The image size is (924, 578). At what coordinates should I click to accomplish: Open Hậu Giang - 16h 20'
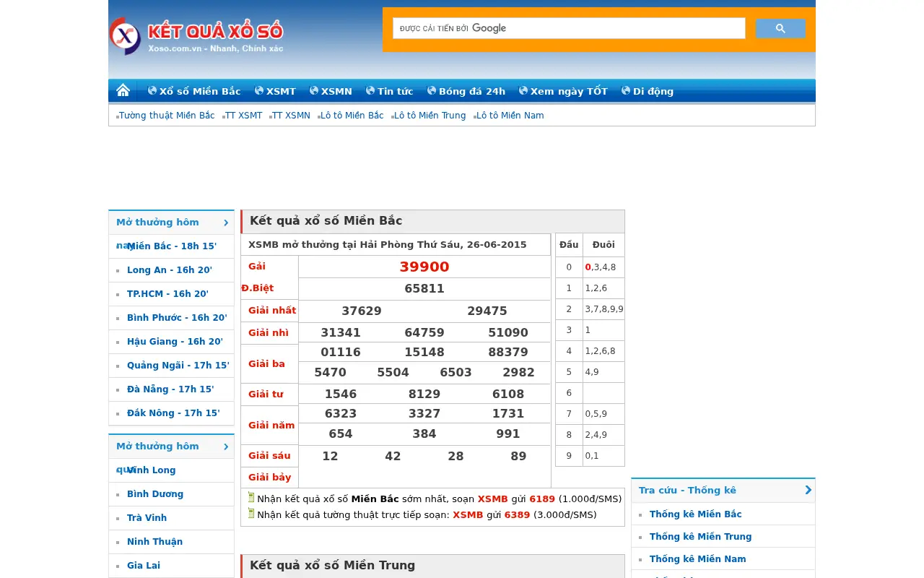(175, 342)
